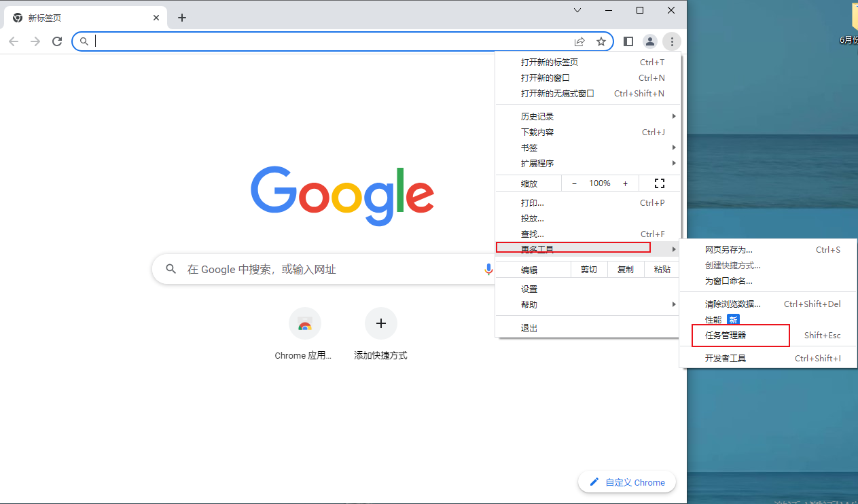Decrease zoom with minus button
The width and height of the screenshot is (858, 504).
[x=574, y=183]
